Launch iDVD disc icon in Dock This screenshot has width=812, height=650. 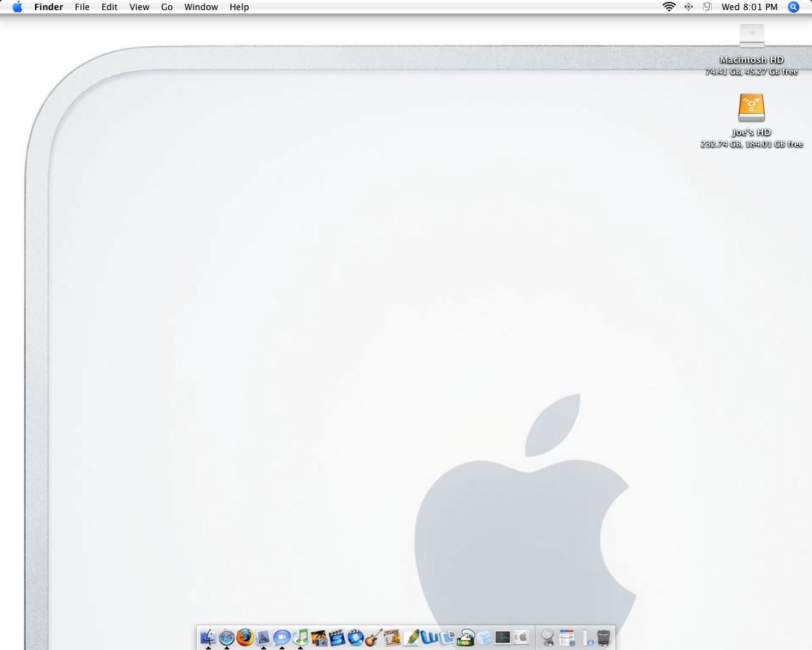pyautogui.click(x=355, y=638)
